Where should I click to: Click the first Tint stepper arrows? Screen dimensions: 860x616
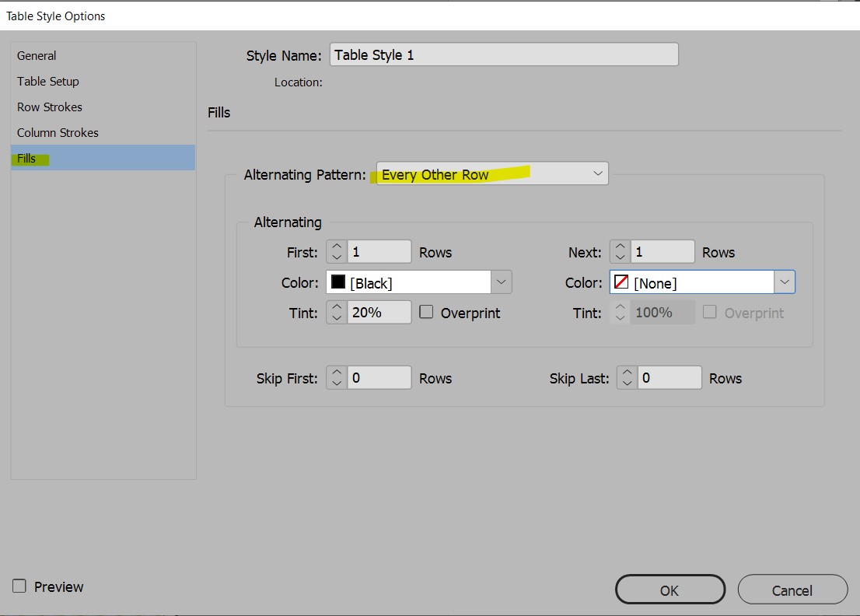(x=337, y=313)
